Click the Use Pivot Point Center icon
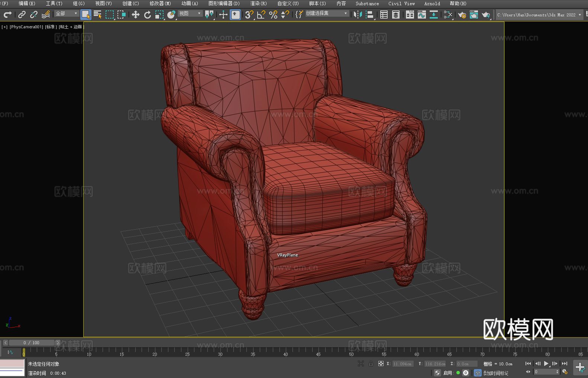 pos(209,14)
